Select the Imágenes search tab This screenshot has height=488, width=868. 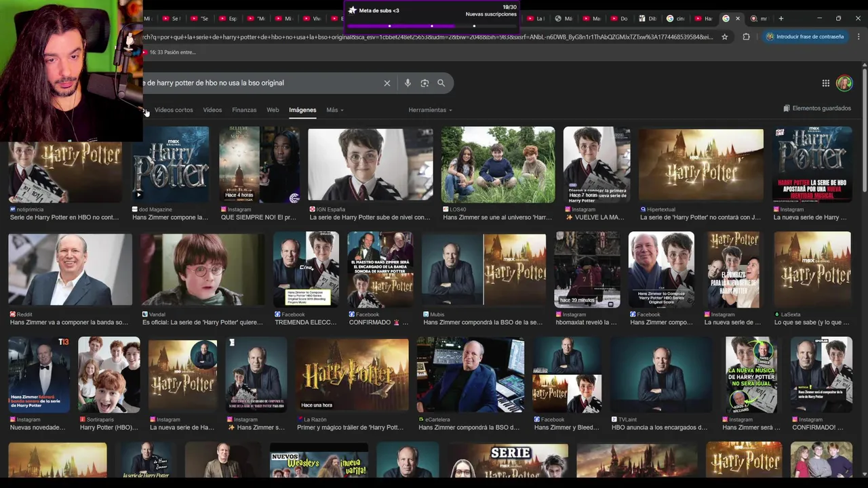click(x=302, y=110)
